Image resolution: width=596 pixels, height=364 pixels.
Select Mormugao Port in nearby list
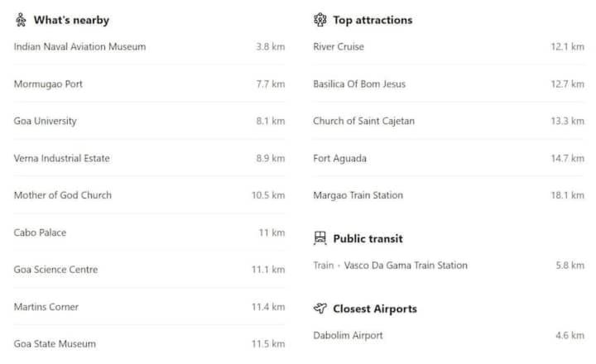tap(149, 84)
